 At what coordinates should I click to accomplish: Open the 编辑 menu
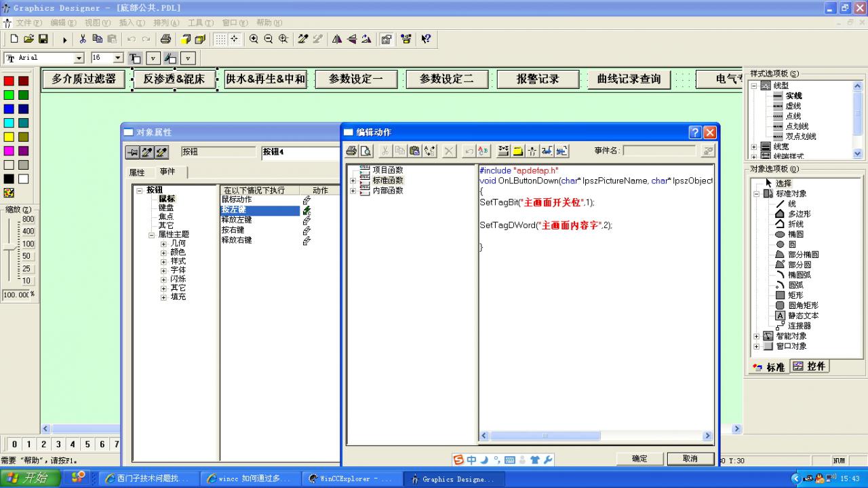63,22
